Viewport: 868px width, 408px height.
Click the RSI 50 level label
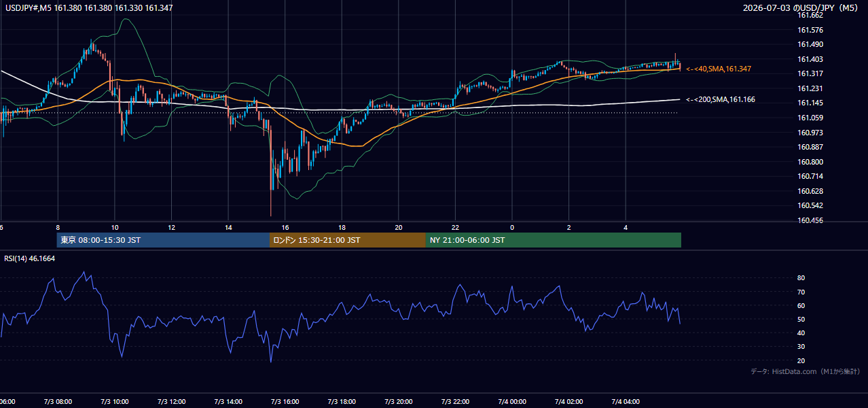point(801,319)
